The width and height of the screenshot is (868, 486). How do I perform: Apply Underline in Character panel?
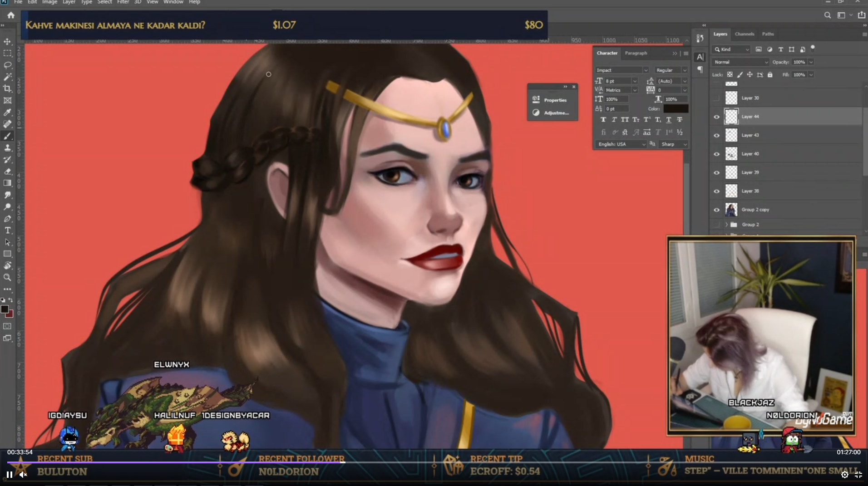(x=669, y=120)
